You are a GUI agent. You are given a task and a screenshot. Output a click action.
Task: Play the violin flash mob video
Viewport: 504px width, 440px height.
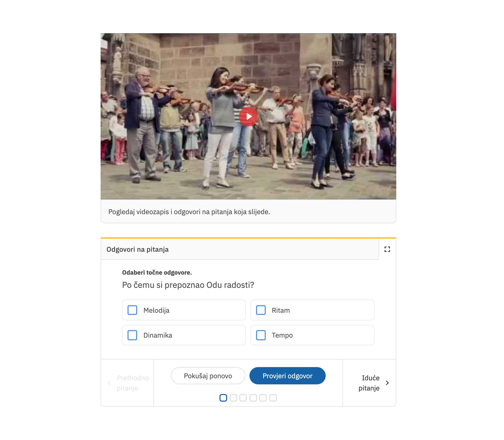point(248,117)
